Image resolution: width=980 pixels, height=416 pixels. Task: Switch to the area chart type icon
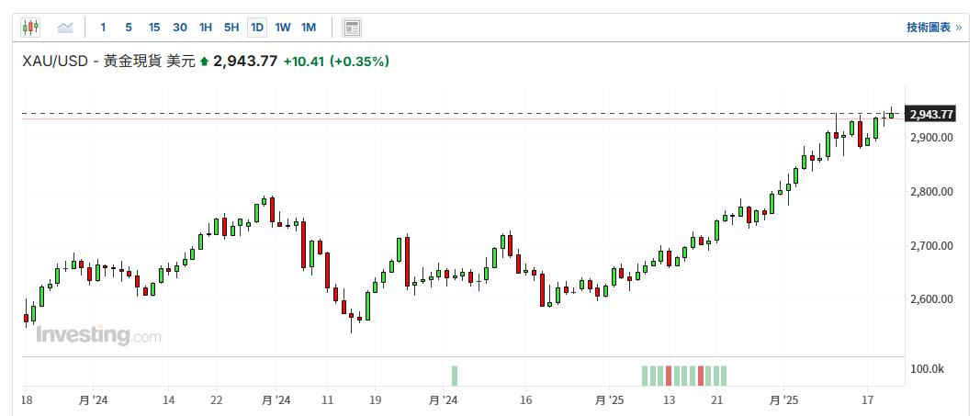[65, 27]
